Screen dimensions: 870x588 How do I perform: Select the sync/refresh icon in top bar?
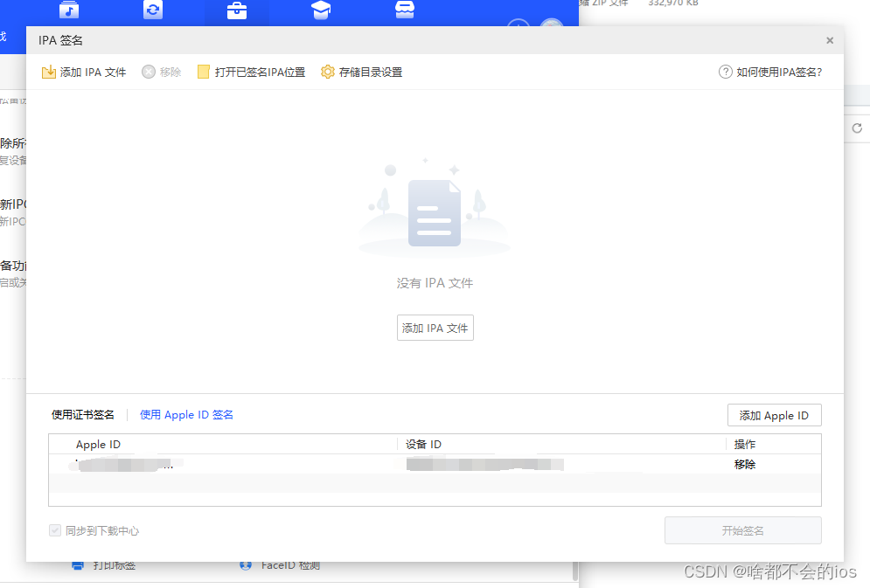[x=153, y=10]
